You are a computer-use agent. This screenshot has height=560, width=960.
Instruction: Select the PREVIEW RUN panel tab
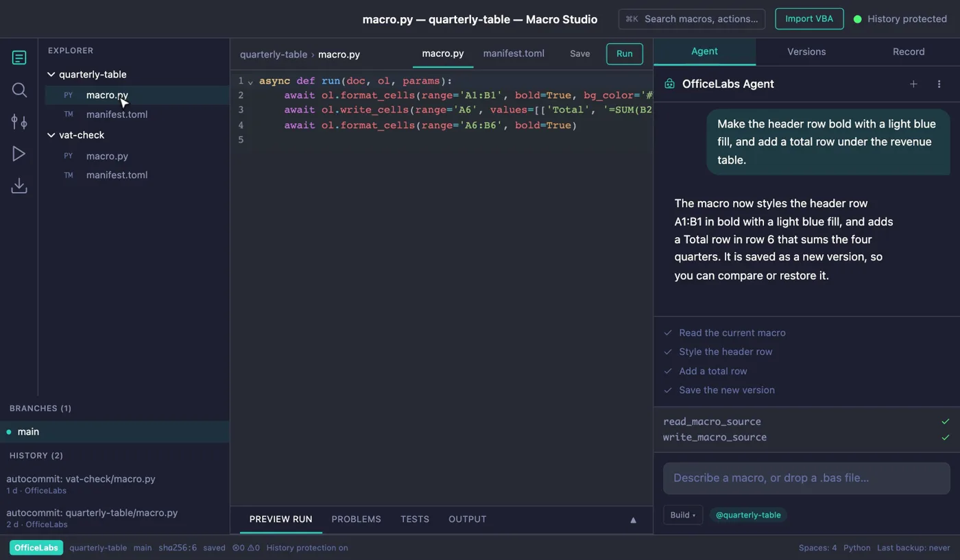(x=280, y=519)
